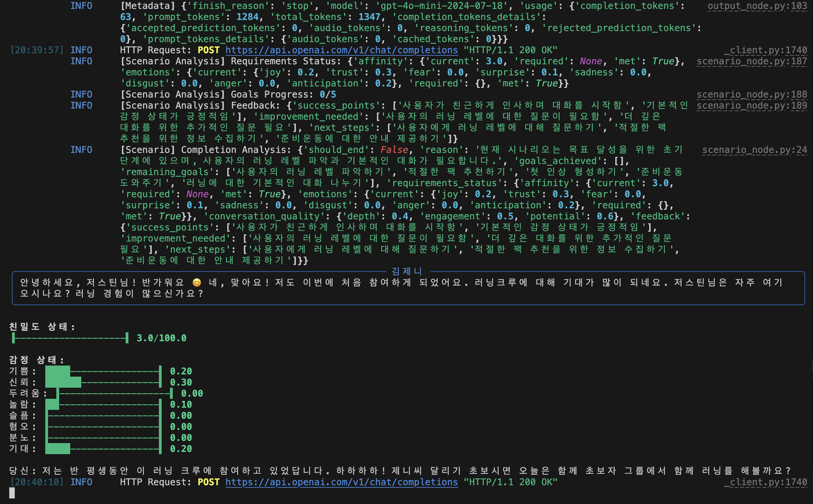
Task: Open scenario_node.py:187 source reference
Action: 752,61
